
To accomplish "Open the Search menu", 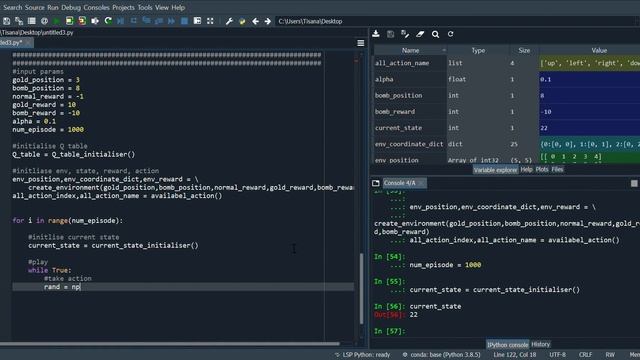I will coord(12,7).
